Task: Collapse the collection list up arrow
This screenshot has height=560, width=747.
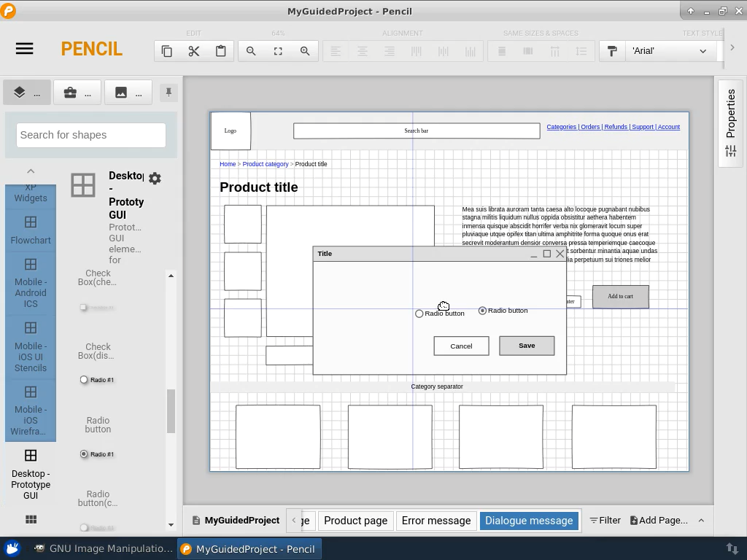Action: tap(31, 171)
